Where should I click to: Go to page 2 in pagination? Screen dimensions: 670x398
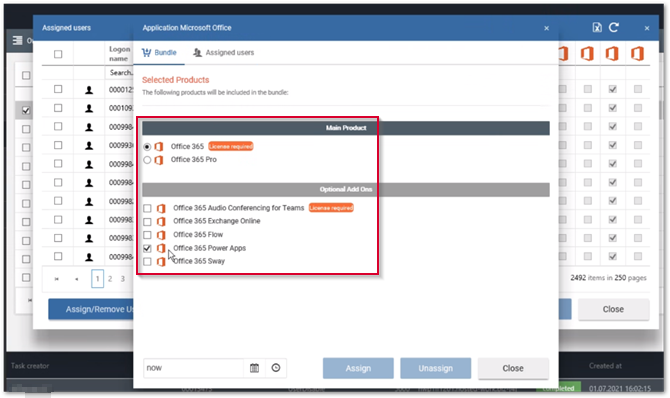(x=110, y=279)
